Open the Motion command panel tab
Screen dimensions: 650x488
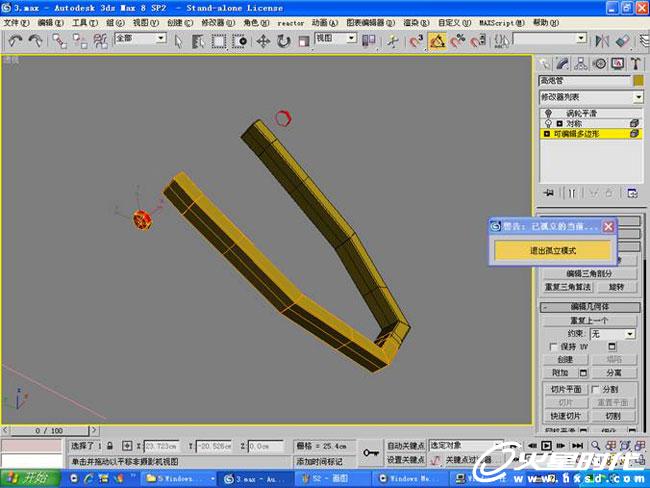tap(599, 64)
